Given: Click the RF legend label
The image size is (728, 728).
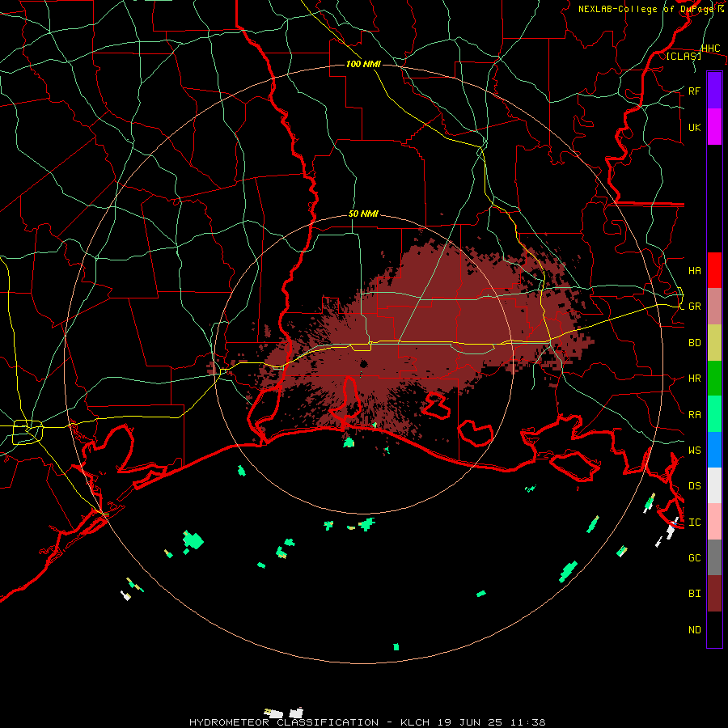Looking at the screenshot, I should (x=694, y=91).
